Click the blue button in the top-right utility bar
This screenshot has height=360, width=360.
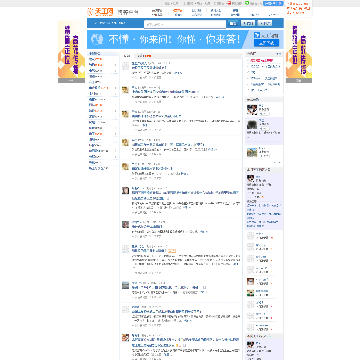click(x=273, y=3)
